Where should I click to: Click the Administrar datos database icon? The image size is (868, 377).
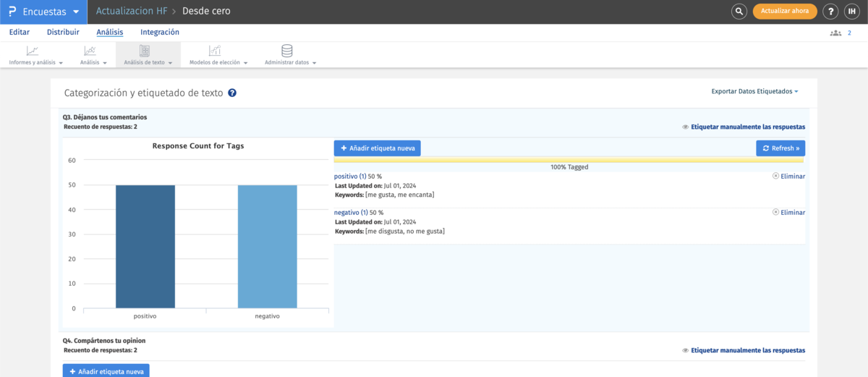click(x=287, y=51)
